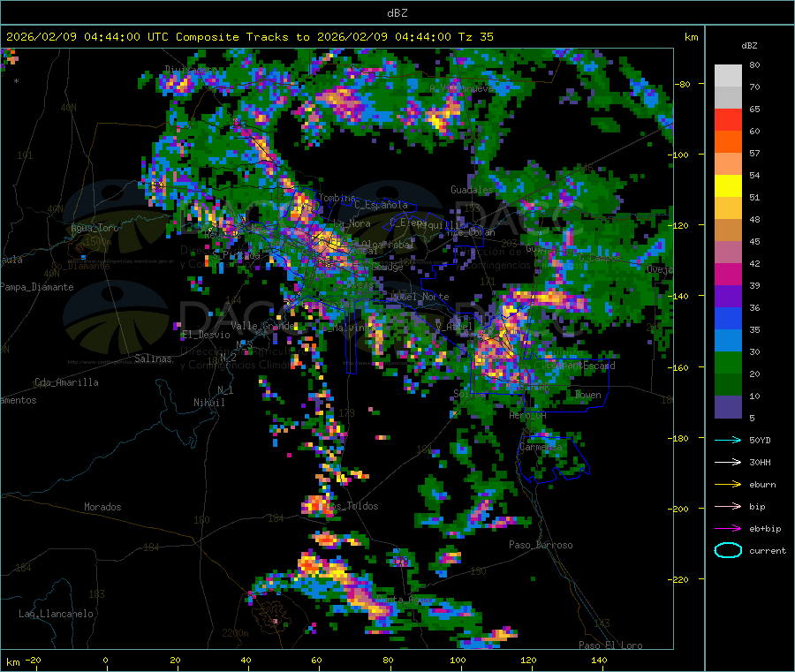Click the Guadales map label
This screenshot has height=672, width=795.
(x=472, y=190)
